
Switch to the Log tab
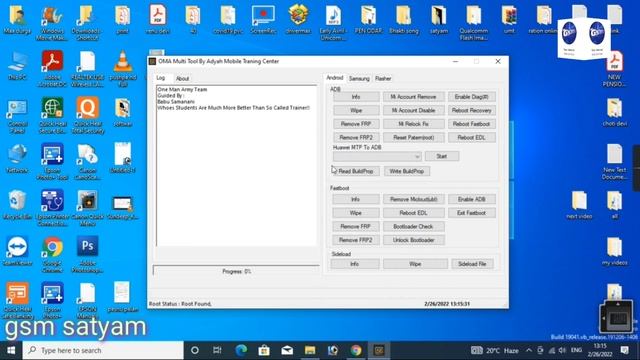[x=161, y=78]
